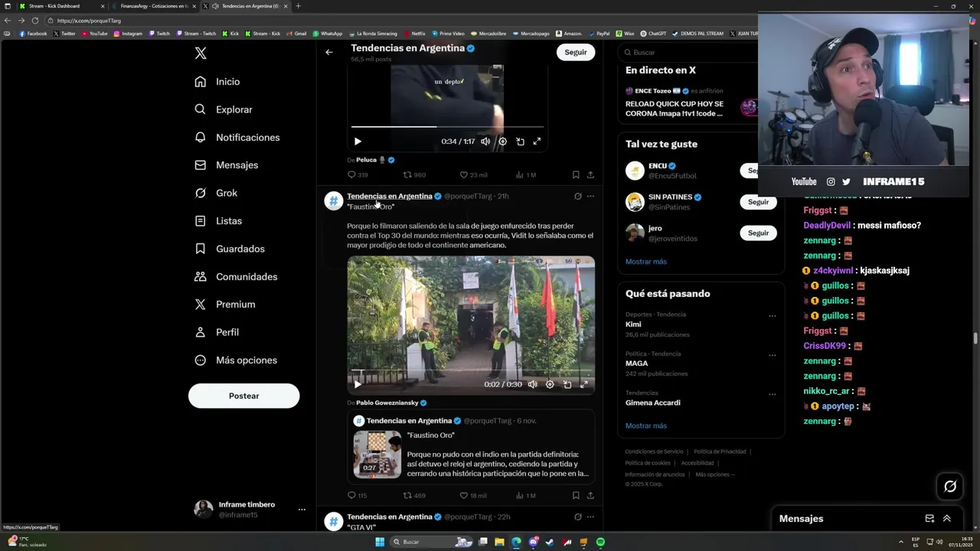
Task: Open Guardados bookmarks page
Action: click(x=230, y=249)
